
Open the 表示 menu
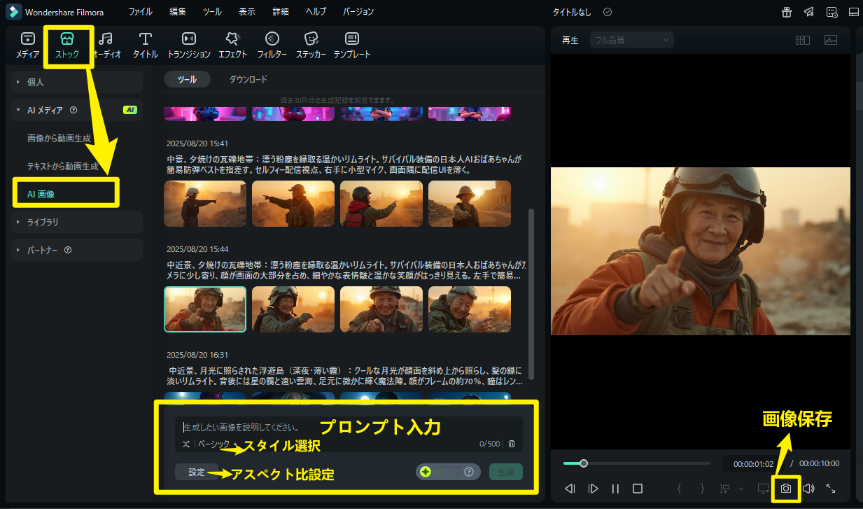[247, 12]
